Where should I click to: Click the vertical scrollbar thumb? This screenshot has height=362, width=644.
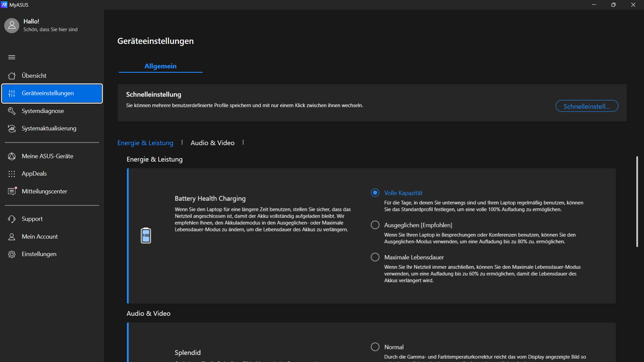point(637,201)
